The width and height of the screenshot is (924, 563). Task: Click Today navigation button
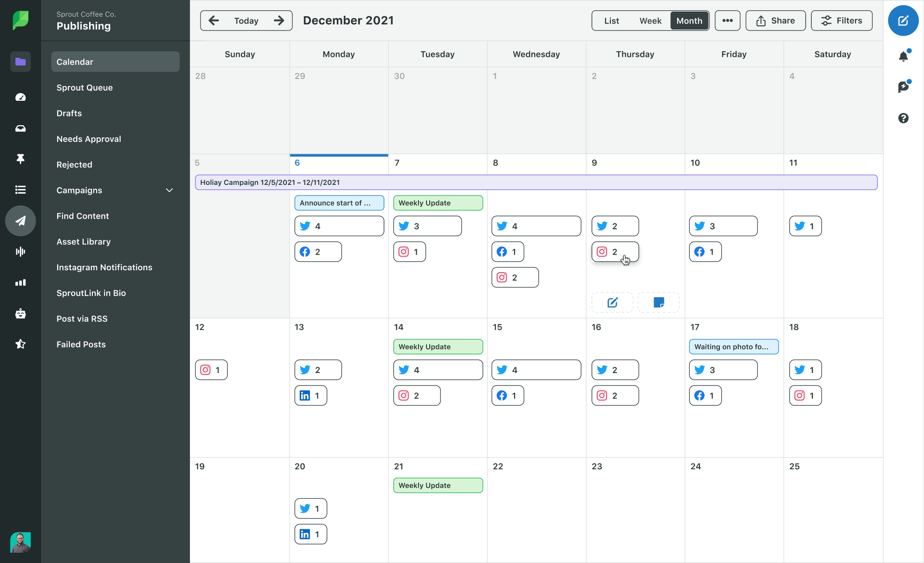[x=246, y=20]
